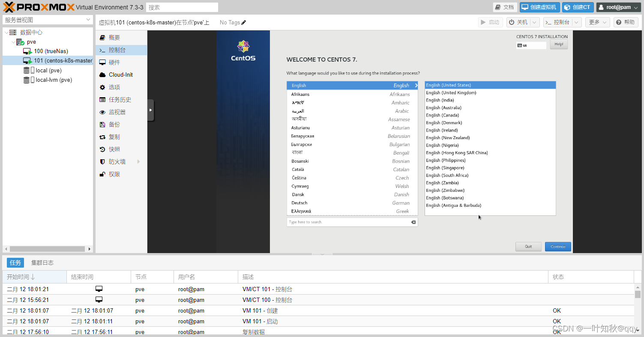Click 创建CT create container button

point(578,7)
